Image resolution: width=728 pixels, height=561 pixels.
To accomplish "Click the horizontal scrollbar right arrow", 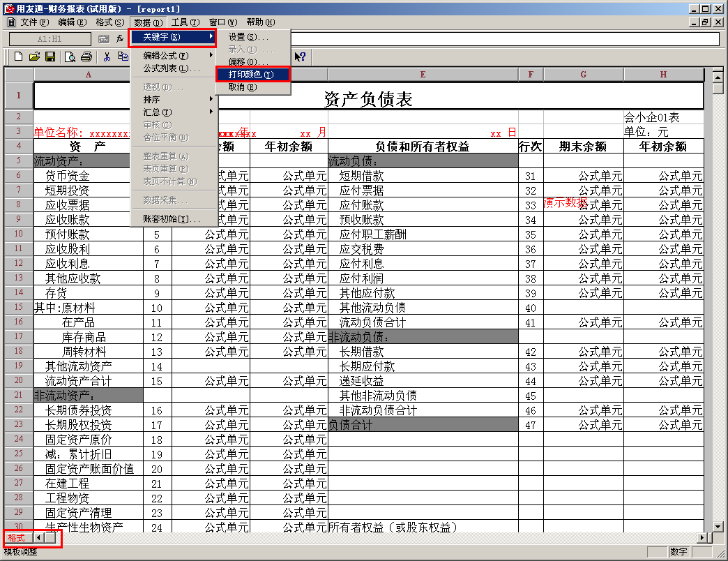I will 702,538.
